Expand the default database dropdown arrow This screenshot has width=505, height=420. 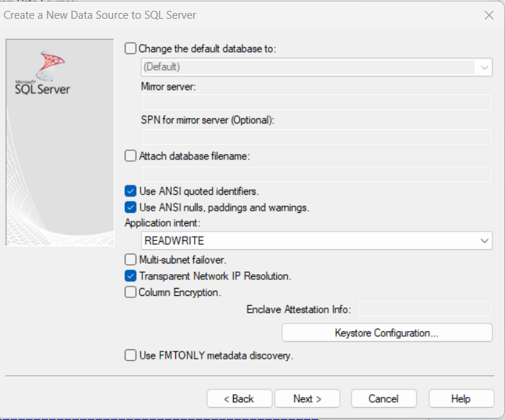[483, 67]
